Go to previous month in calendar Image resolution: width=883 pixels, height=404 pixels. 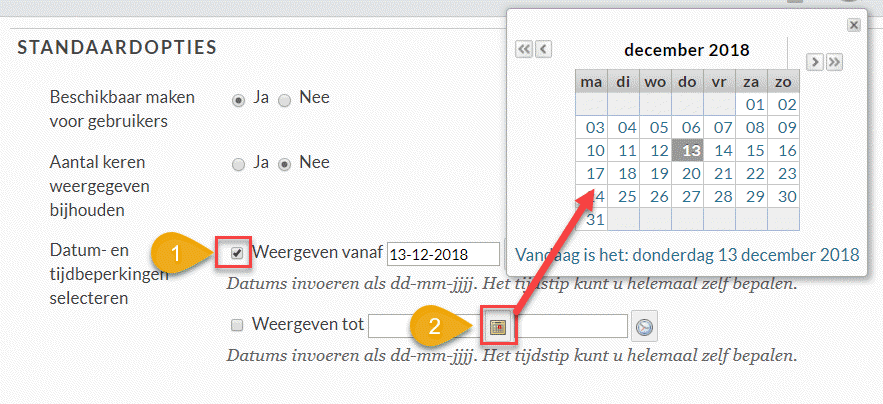click(543, 50)
